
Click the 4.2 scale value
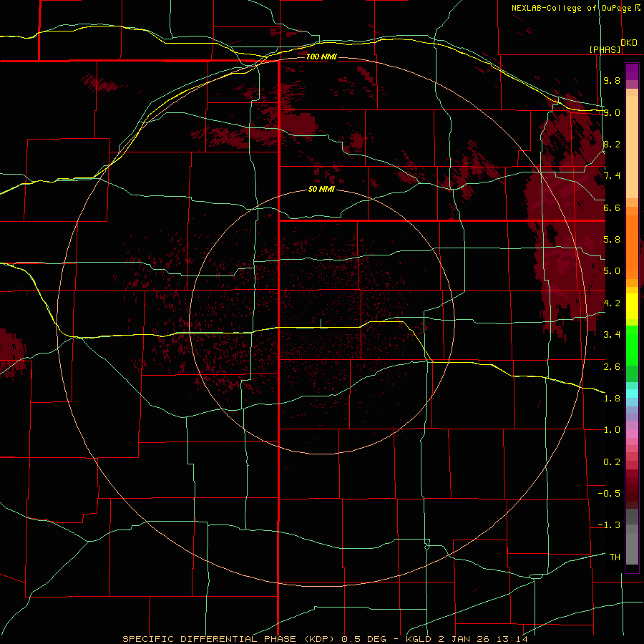(612, 303)
